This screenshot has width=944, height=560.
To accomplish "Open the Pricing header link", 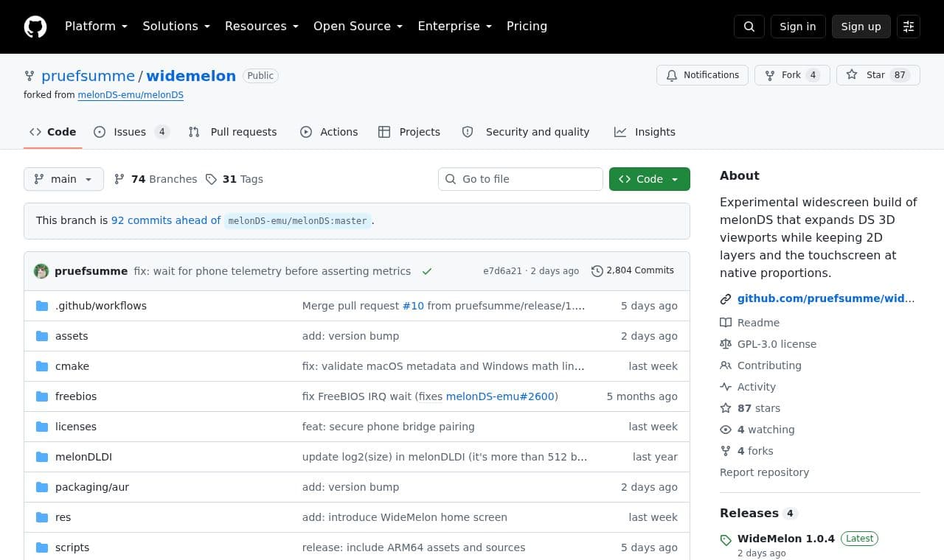I will point(527,27).
